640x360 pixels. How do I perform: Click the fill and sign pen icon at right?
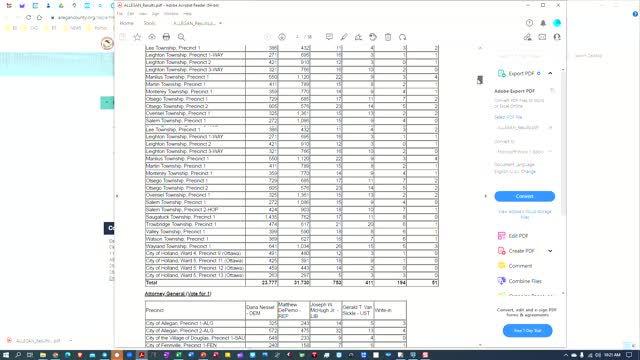528,37
